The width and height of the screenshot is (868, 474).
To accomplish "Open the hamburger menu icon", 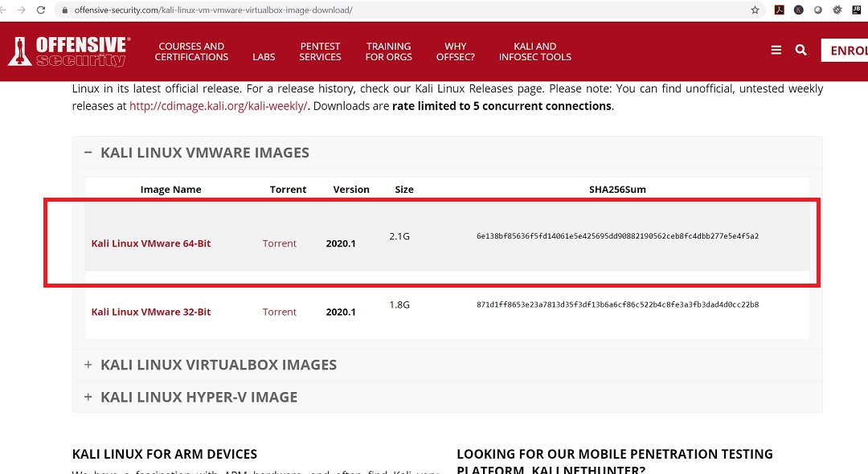I will pos(776,51).
